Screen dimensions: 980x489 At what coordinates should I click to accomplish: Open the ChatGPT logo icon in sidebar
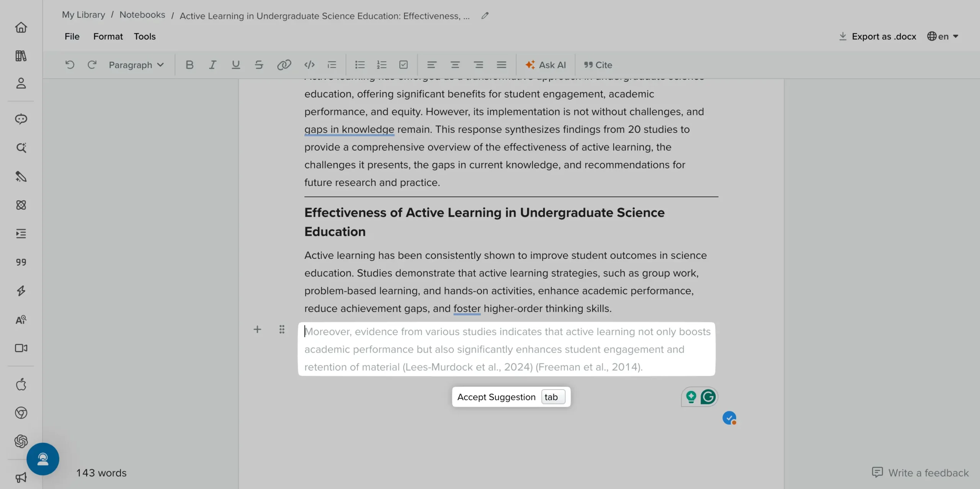[x=21, y=441]
